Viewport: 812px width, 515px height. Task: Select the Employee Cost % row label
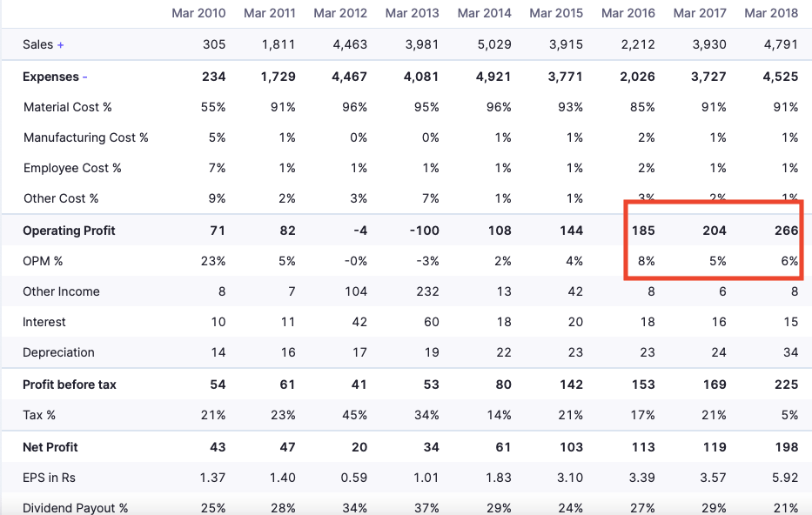[72, 168]
